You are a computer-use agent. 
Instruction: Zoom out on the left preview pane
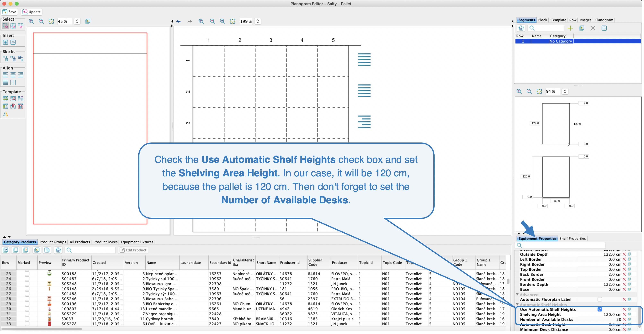[x=41, y=21]
